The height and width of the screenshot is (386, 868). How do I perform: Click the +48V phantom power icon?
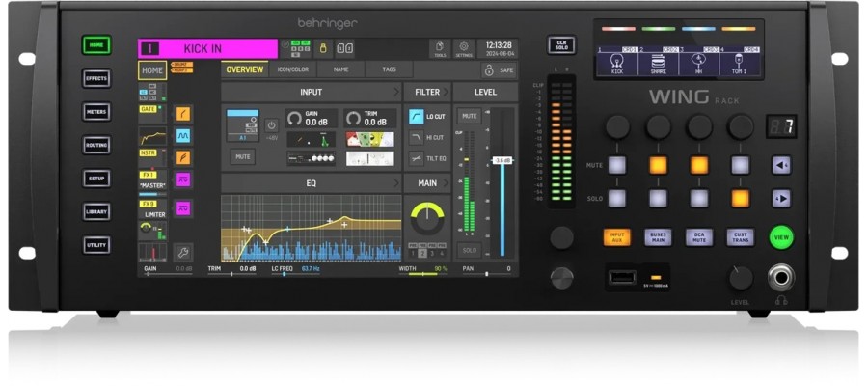[271, 125]
